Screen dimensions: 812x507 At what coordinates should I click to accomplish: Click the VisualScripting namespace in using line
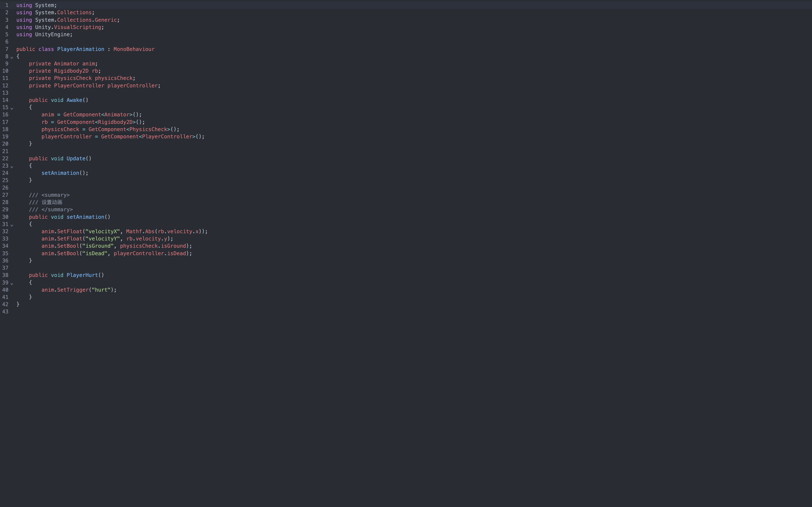coord(78,27)
